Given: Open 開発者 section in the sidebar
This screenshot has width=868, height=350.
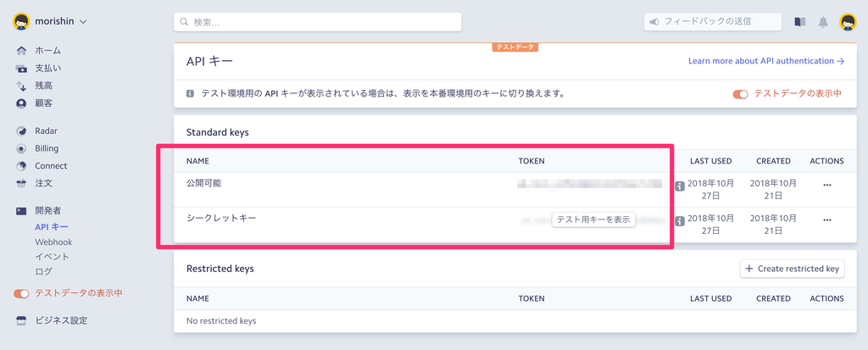Looking at the screenshot, I should 48,210.
